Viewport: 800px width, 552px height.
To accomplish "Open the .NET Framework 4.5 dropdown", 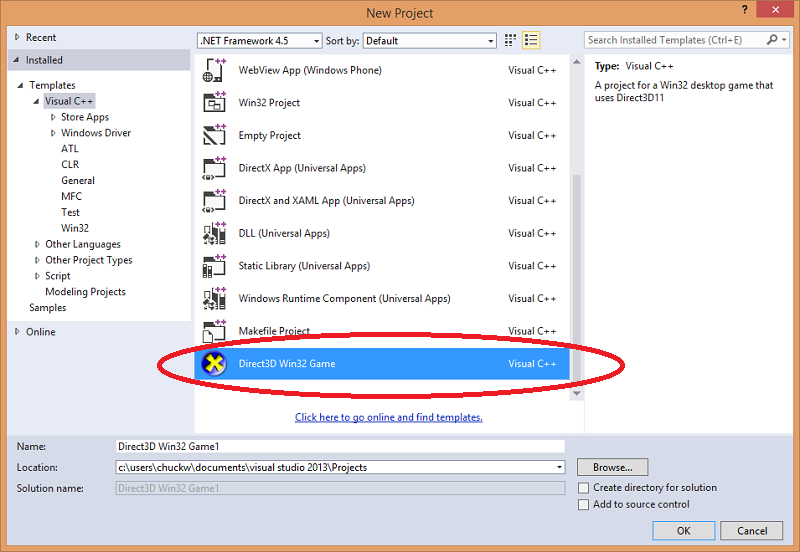I will coord(260,41).
